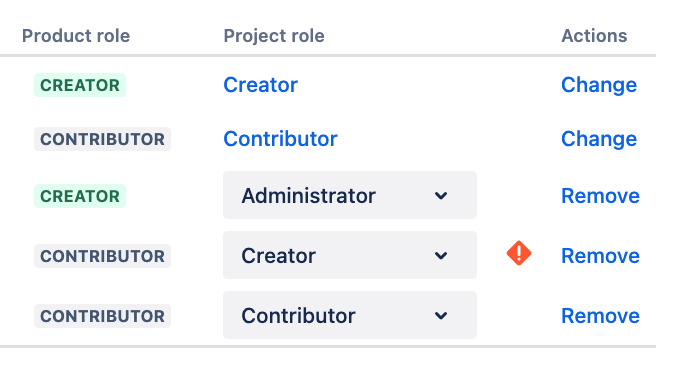Click the CONTRIBUTOR badge beside Creator dropdown
Image resolution: width=686 pixels, height=374 pixels.
point(102,256)
